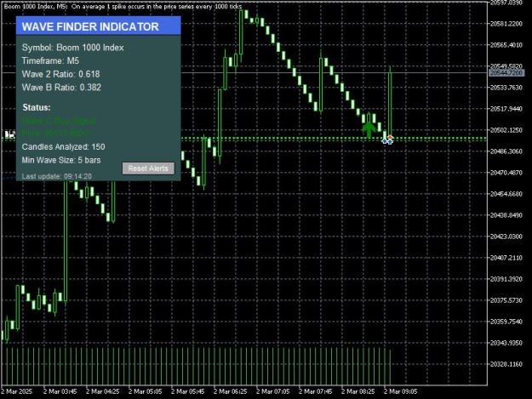532x399 pixels.
Task: Click the text "Symbol: Boom 1000 Index"
Action: pos(73,48)
